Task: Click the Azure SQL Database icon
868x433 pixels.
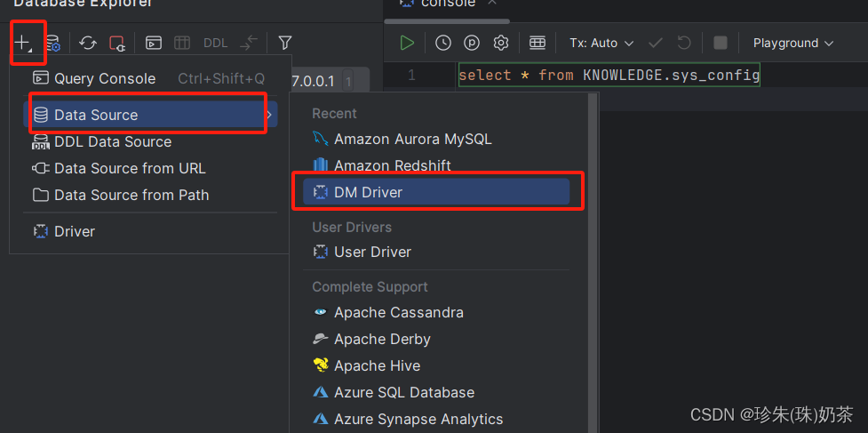Action: tap(321, 393)
